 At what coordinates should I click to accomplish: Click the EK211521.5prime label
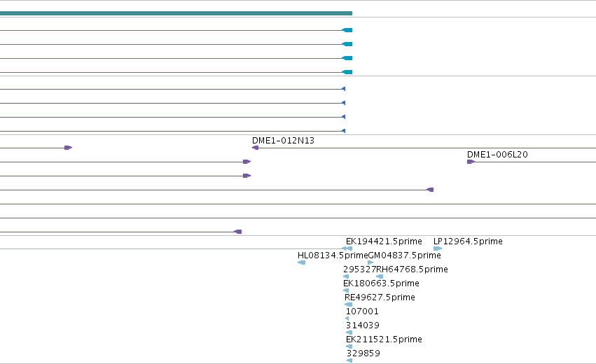[384, 339]
